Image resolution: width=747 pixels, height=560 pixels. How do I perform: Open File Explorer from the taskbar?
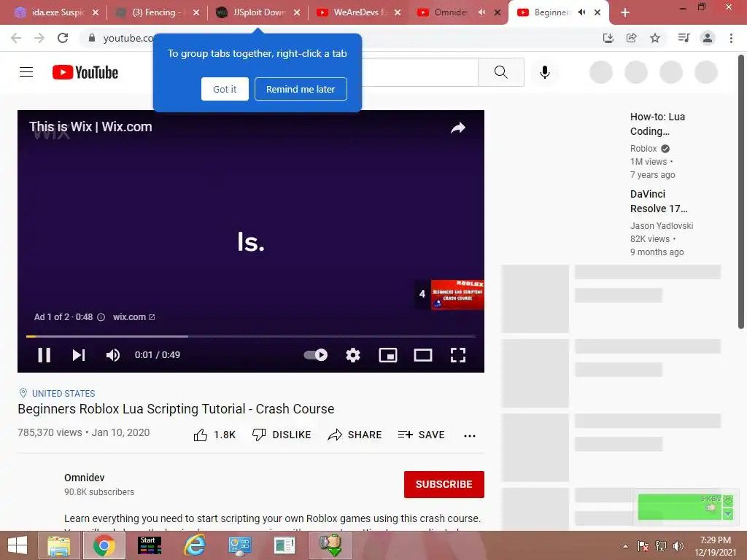tap(58, 545)
